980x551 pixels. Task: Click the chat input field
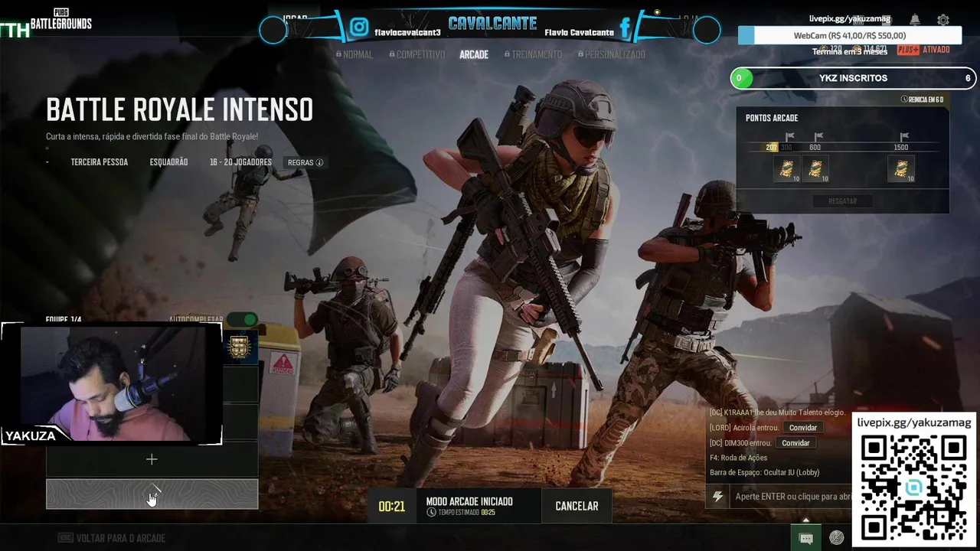pos(792,497)
